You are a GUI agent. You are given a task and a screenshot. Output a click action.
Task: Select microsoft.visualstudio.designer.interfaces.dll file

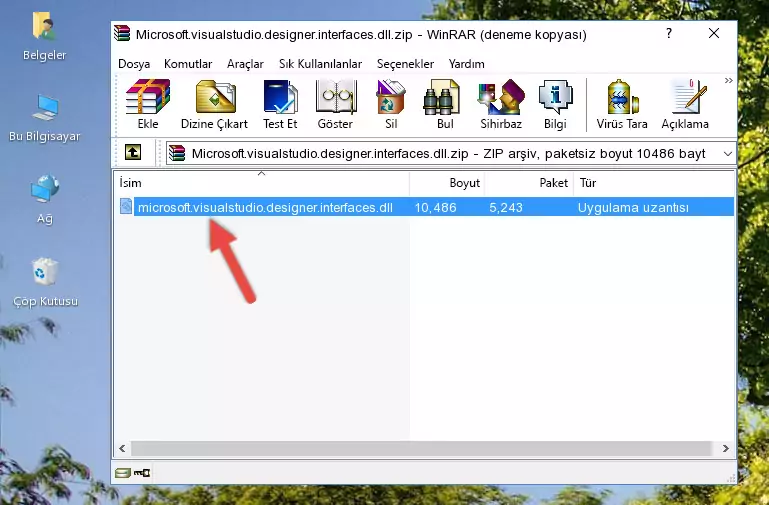[265, 207]
